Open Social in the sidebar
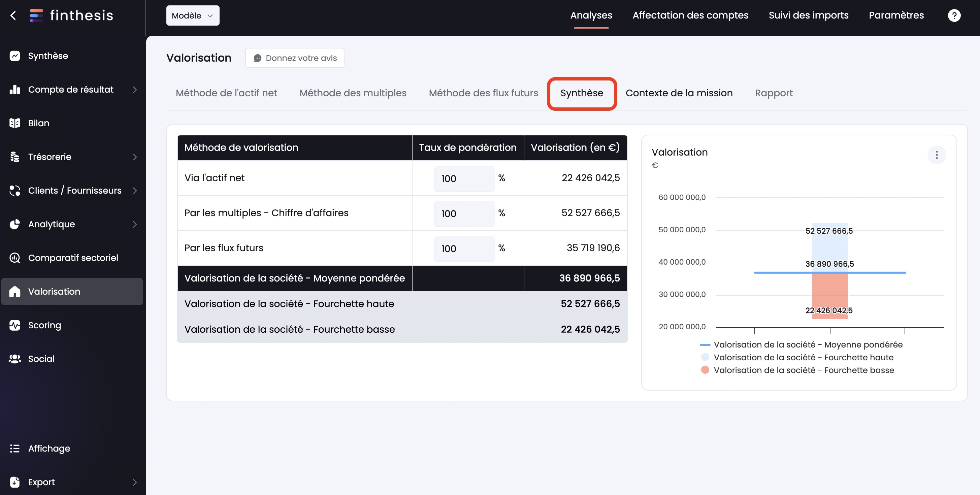Image resolution: width=980 pixels, height=495 pixels. point(72,359)
